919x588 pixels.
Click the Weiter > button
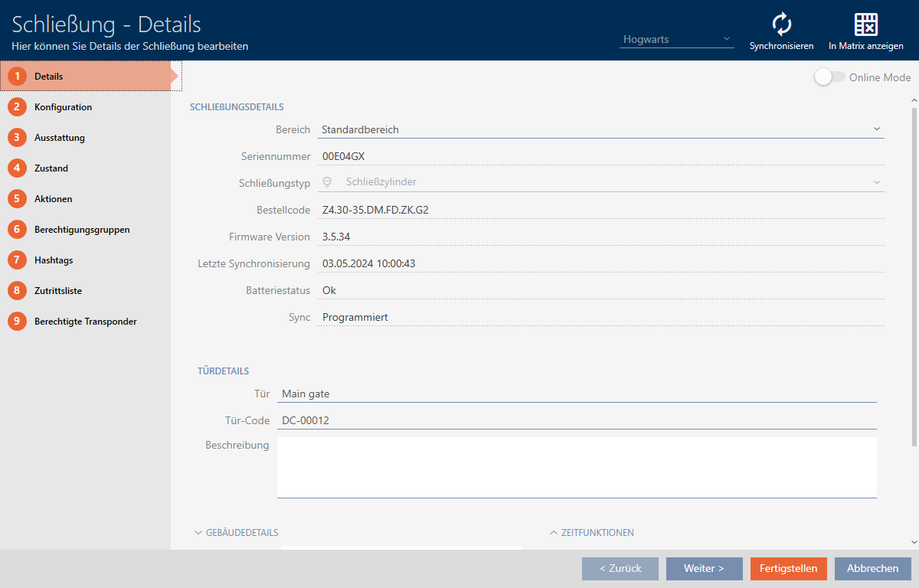[704, 569]
